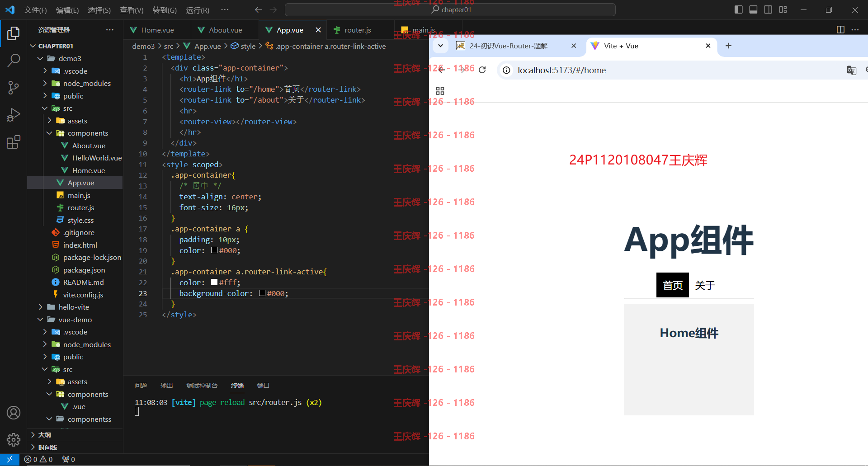The image size is (868, 466).
Task: Open vite.config.js in the file tree
Action: pos(83,295)
